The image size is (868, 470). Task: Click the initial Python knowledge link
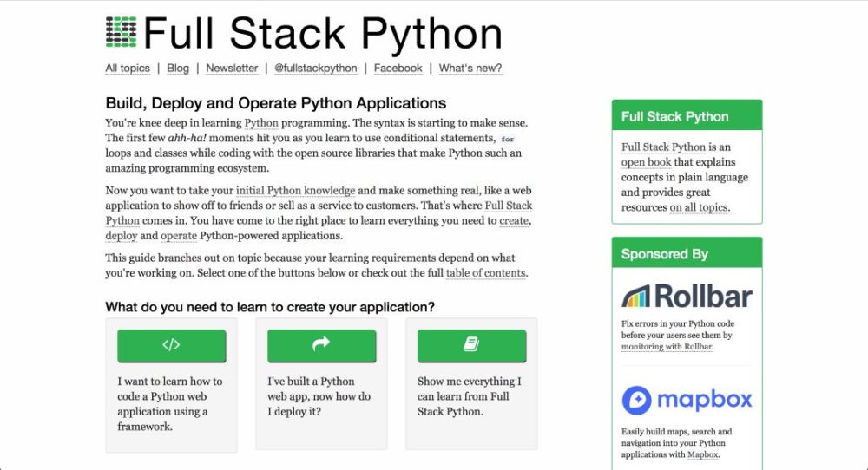(x=295, y=190)
